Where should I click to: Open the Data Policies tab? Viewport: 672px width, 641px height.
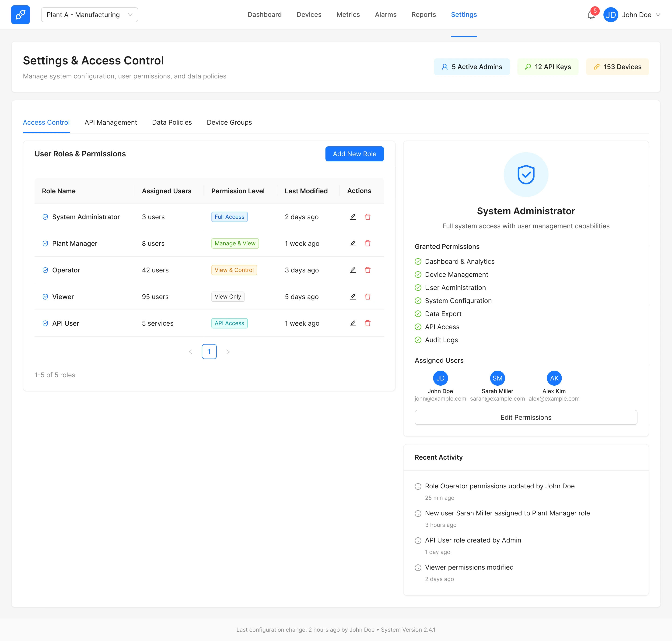(x=172, y=122)
